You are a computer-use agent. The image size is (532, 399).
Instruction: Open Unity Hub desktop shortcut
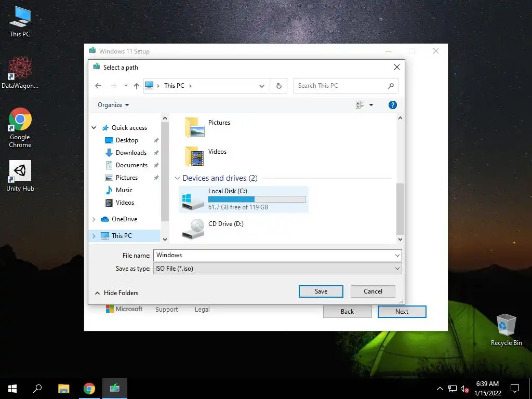click(20, 176)
